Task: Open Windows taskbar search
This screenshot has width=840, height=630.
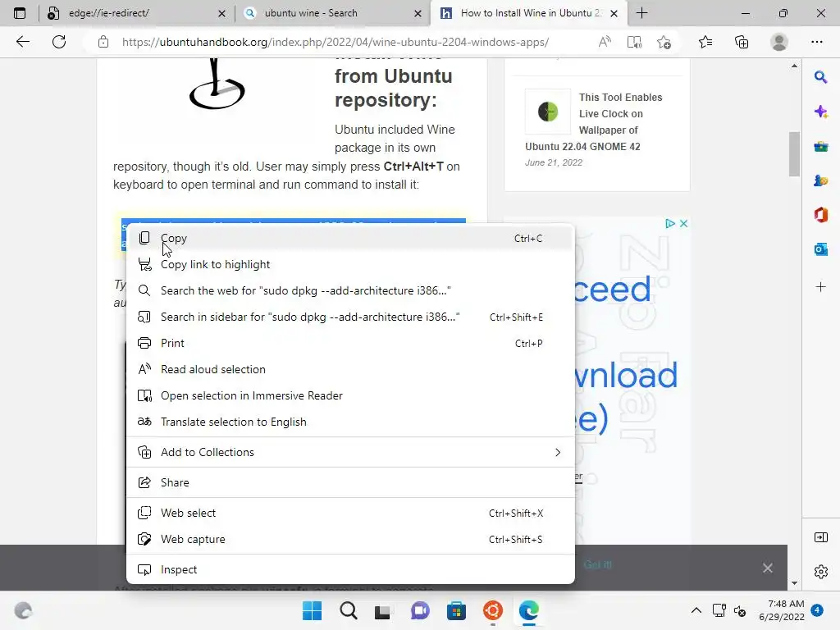Action: tap(348, 610)
